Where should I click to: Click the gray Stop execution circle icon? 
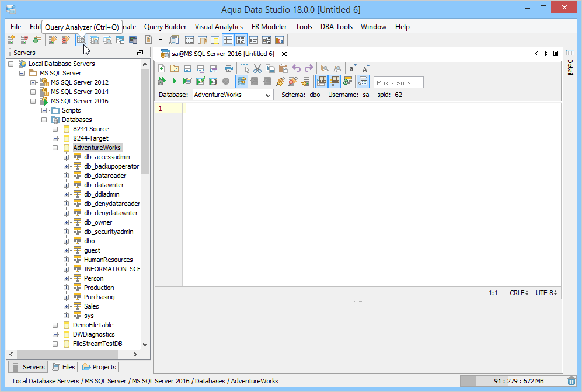tap(226, 81)
